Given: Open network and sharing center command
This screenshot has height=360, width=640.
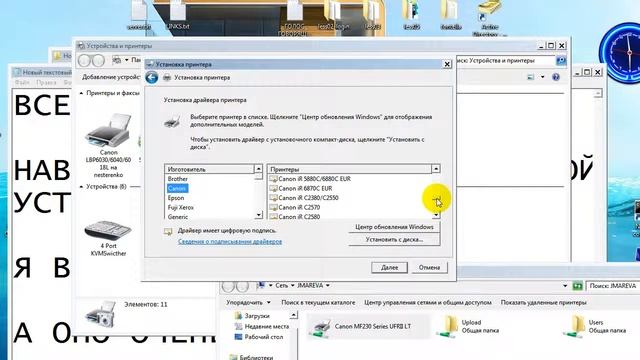Looking at the screenshot, I should pyautogui.click(x=428, y=303).
